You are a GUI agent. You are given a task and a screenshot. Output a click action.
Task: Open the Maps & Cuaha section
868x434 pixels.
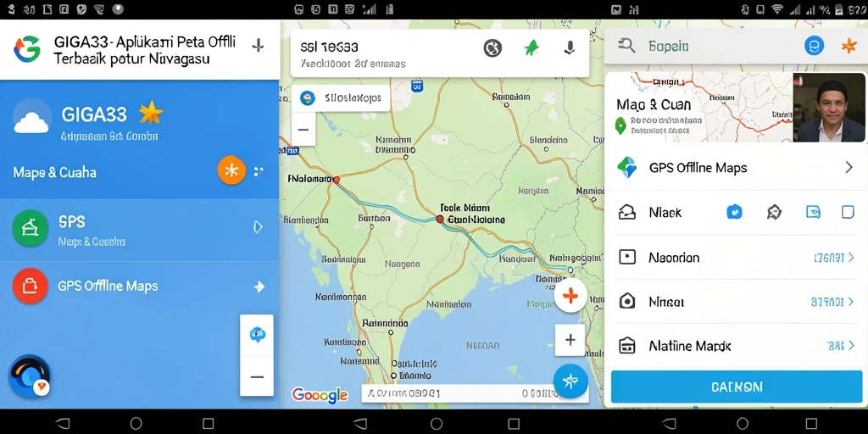(x=55, y=172)
